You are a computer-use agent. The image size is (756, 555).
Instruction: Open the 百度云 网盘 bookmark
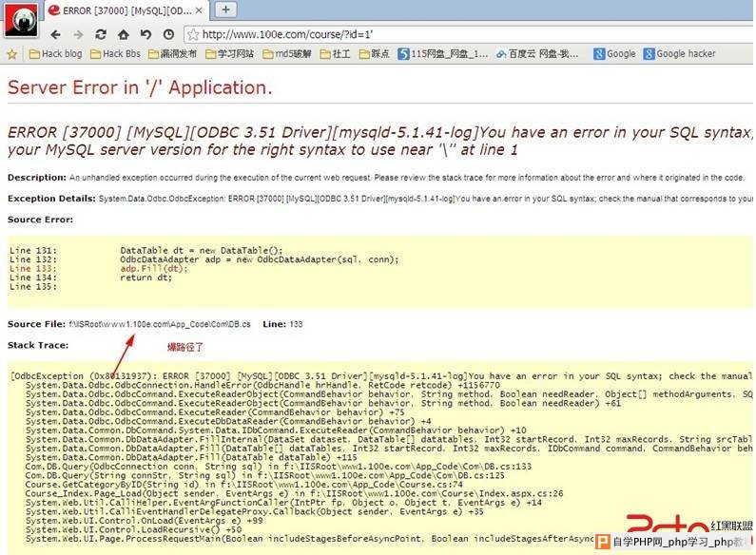click(x=537, y=54)
